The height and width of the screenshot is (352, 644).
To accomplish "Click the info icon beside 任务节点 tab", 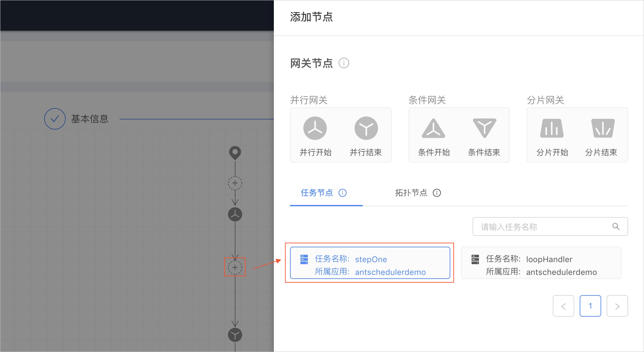I will (x=343, y=193).
